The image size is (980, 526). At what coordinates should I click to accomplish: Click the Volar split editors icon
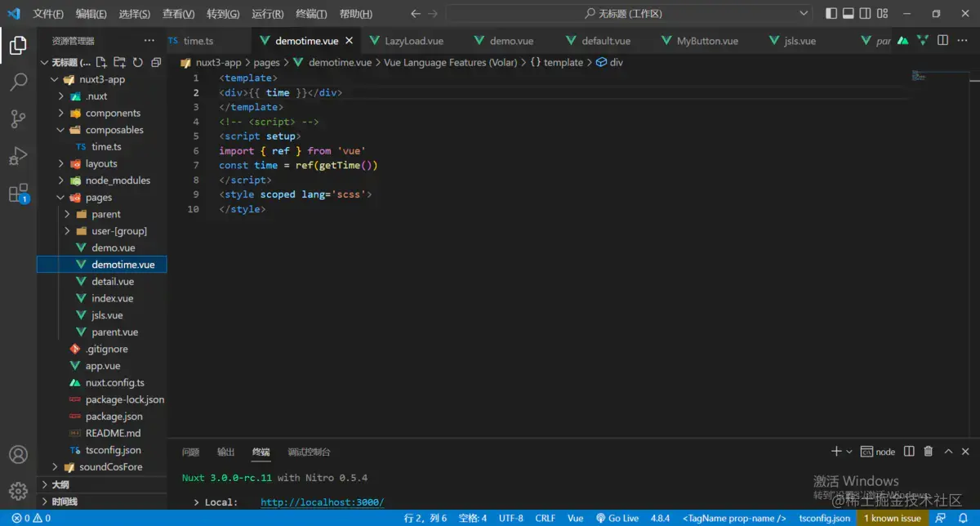(x=922, y=41)
